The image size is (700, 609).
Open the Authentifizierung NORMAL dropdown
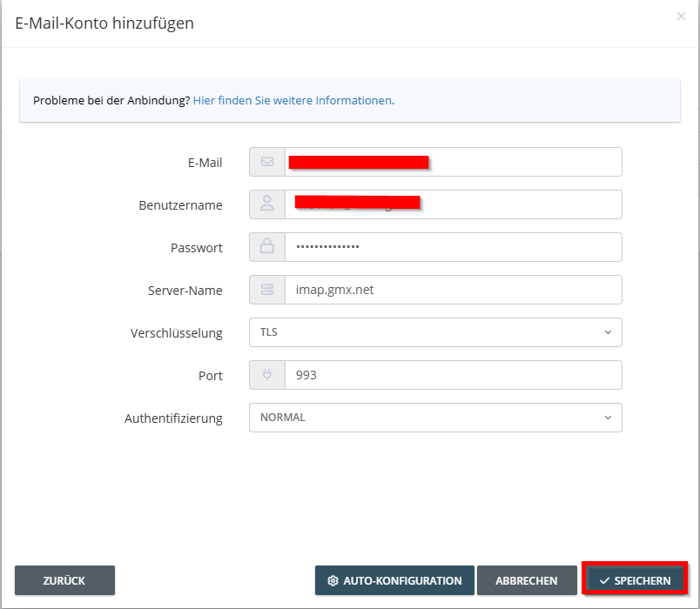pyautogui.click(x=435, y=418)
